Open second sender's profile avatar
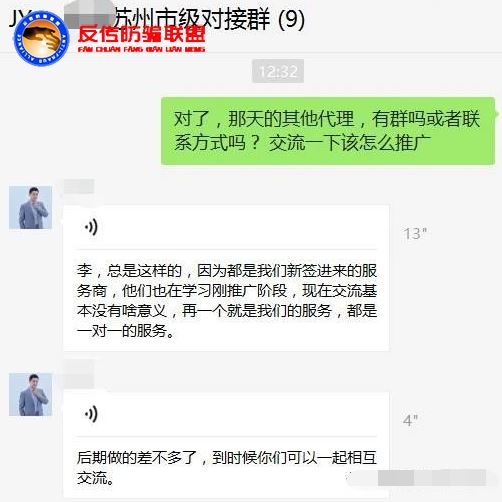Screen dimensions: 502x502 [x=30, y=394]
